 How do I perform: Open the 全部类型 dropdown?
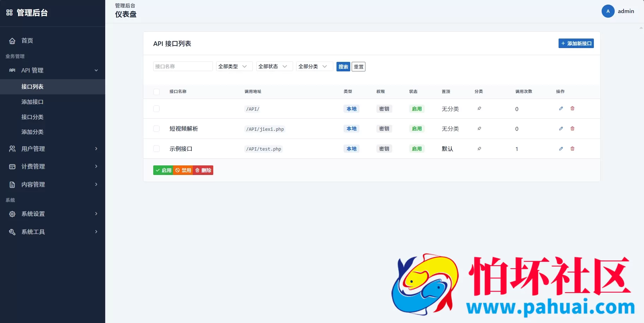pos(234,66)
